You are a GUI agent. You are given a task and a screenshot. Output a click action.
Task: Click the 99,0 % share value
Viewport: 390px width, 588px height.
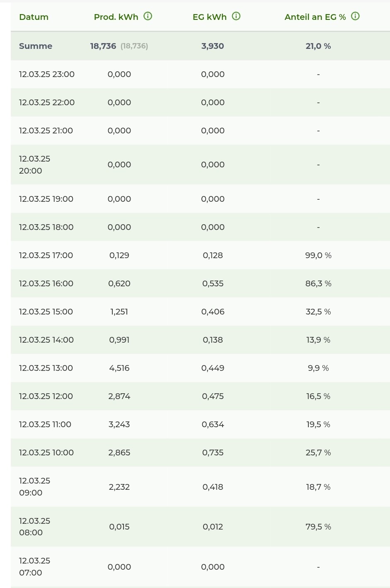[318, 255]
